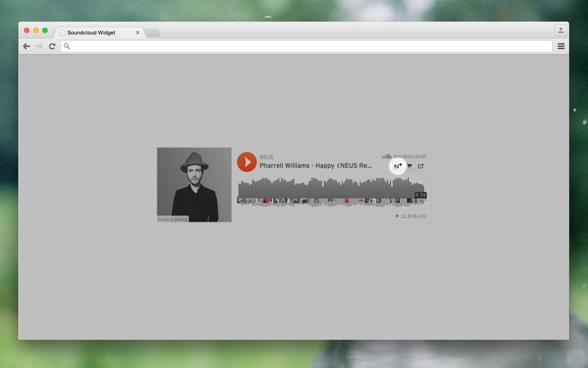Click the track title Pharrell Williams - Happy
This screenshot has width=588, height=368.
pos(316,166)
